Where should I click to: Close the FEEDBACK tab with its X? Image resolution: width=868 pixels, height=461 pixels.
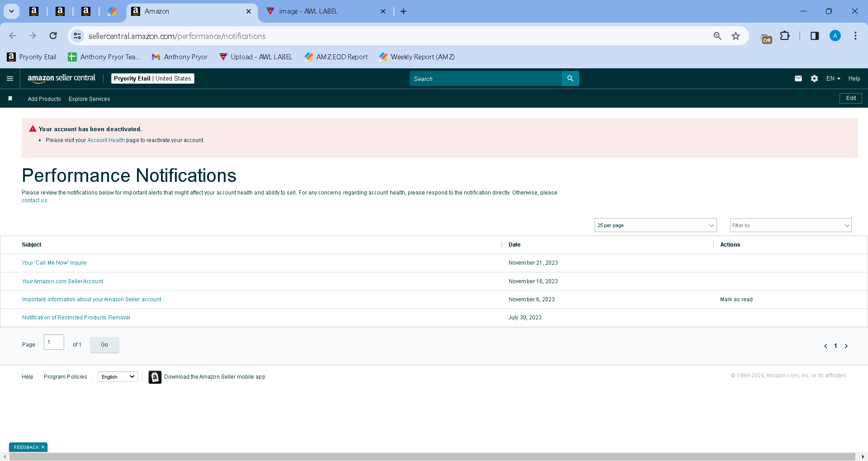[x=43, y=447]
